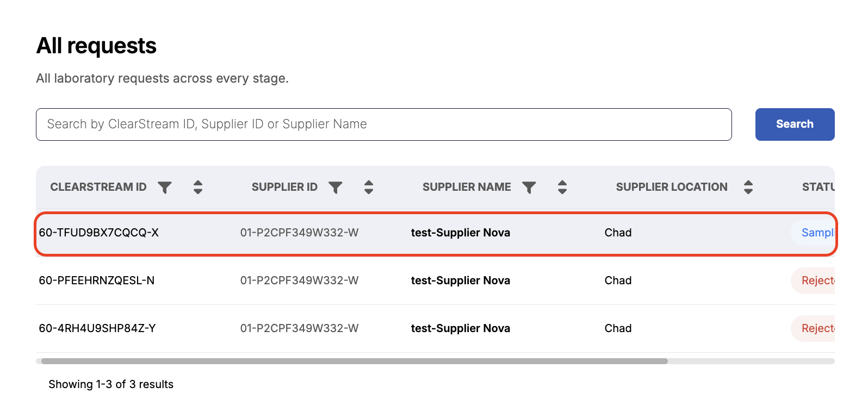Click Supplier ID in the 60-4RH4U9SHP84Z-Y row
Screen dimensions: 868x412
click(x=300, y=328)
